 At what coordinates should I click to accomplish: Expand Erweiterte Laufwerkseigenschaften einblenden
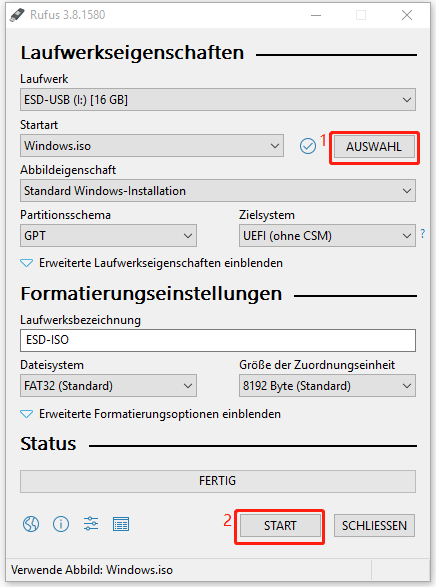(x=151, y=263)
